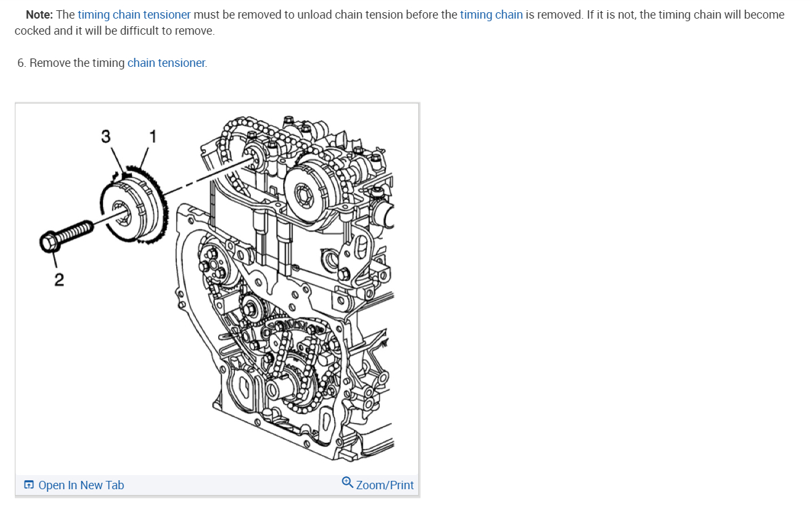812x522 pixels.
Task: Click callout number 1 on the diagram
Action: point(152,136)
